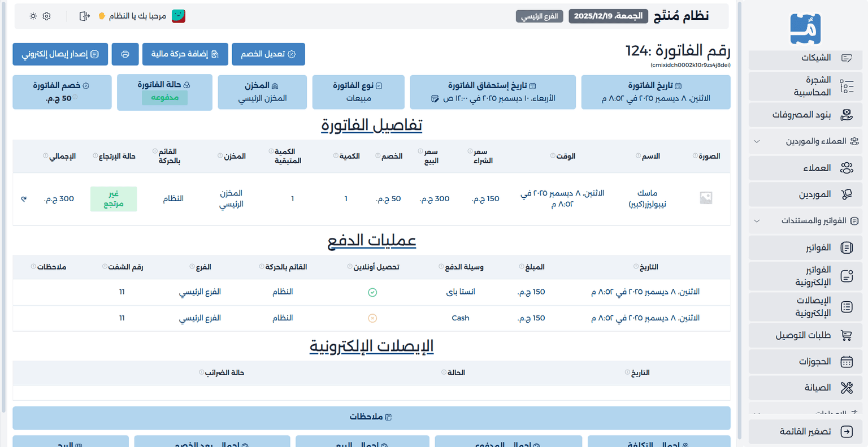
Task: Click the edit icon beside invoice due date
Action: pos(435,99)
